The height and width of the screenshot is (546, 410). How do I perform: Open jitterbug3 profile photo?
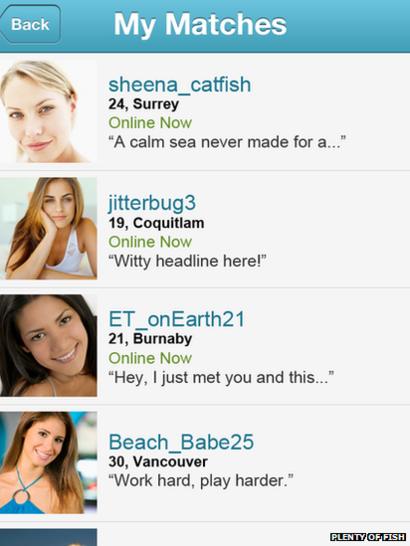click(48, 228)
